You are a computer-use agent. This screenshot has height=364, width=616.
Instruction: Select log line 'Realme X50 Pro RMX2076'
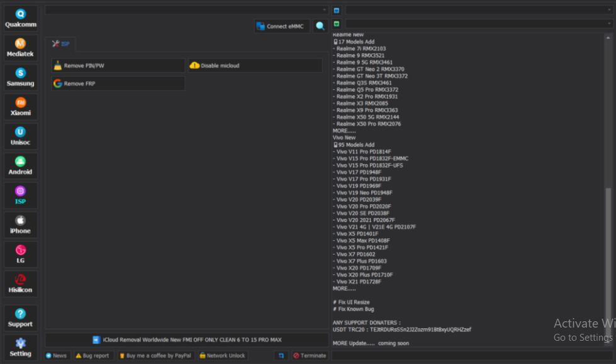point(367,124)
